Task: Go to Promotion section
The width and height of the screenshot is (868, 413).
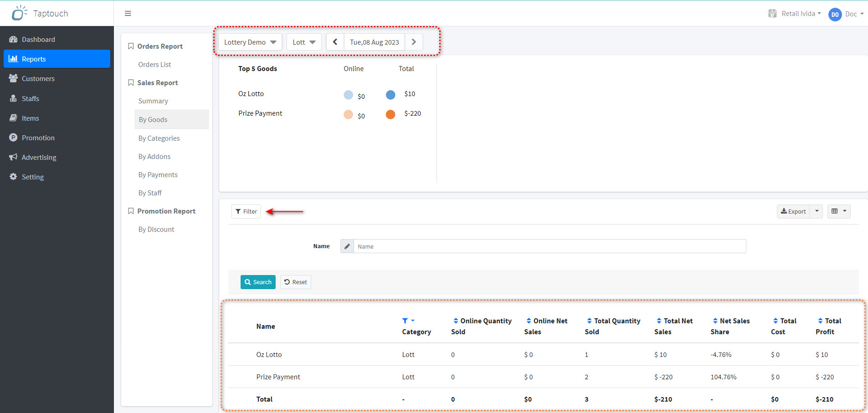Action: tap(57, 138)
